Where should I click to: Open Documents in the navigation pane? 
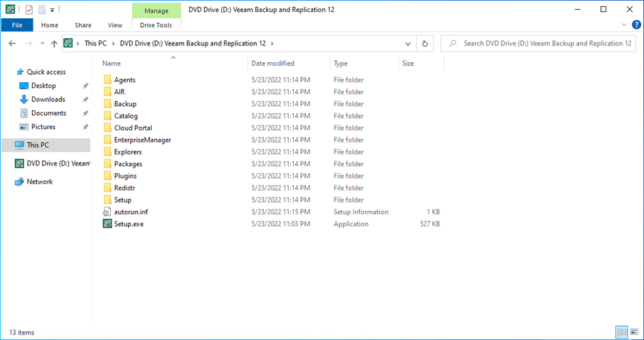coord(48,112)
